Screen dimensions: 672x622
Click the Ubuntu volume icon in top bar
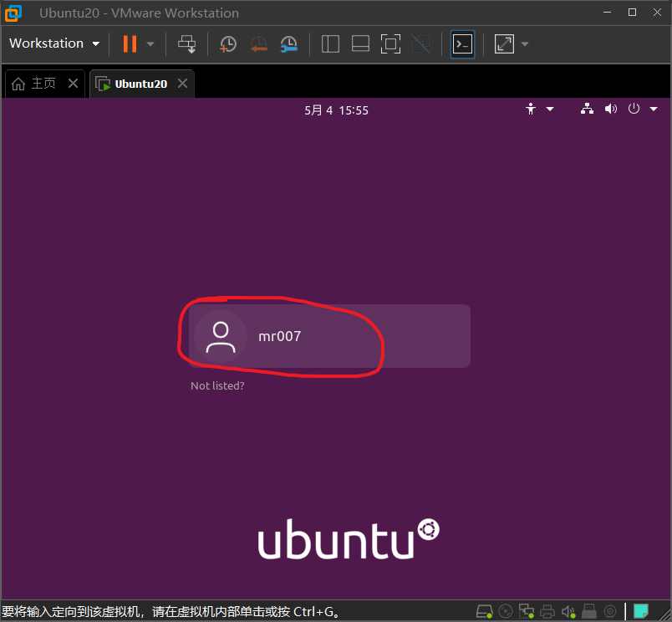pos(611,109)
